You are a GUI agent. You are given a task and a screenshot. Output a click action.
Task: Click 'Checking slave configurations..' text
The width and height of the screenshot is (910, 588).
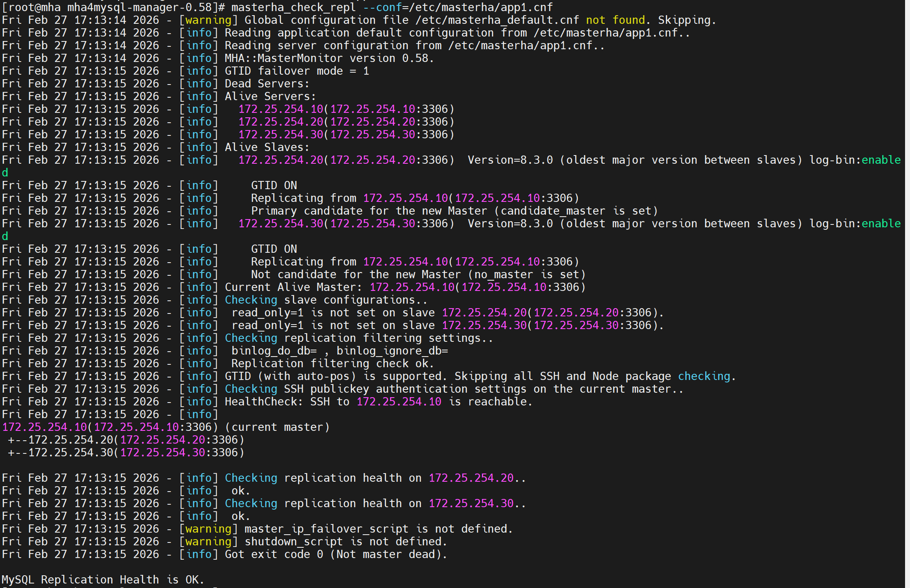[x=326, y=300]
